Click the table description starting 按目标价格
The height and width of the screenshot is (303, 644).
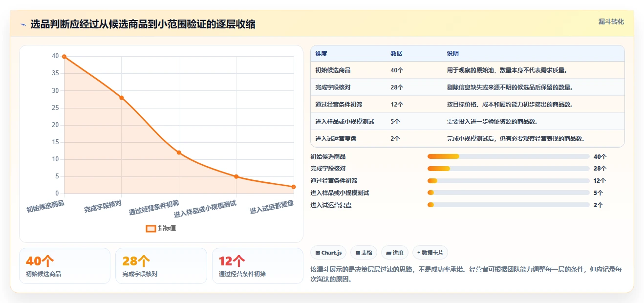coord(510,105)
